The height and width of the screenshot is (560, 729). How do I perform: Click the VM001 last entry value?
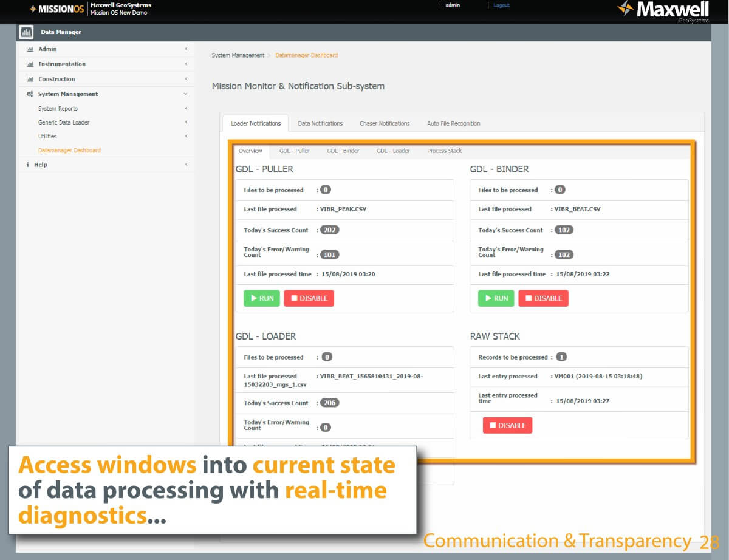coord(598,377)
